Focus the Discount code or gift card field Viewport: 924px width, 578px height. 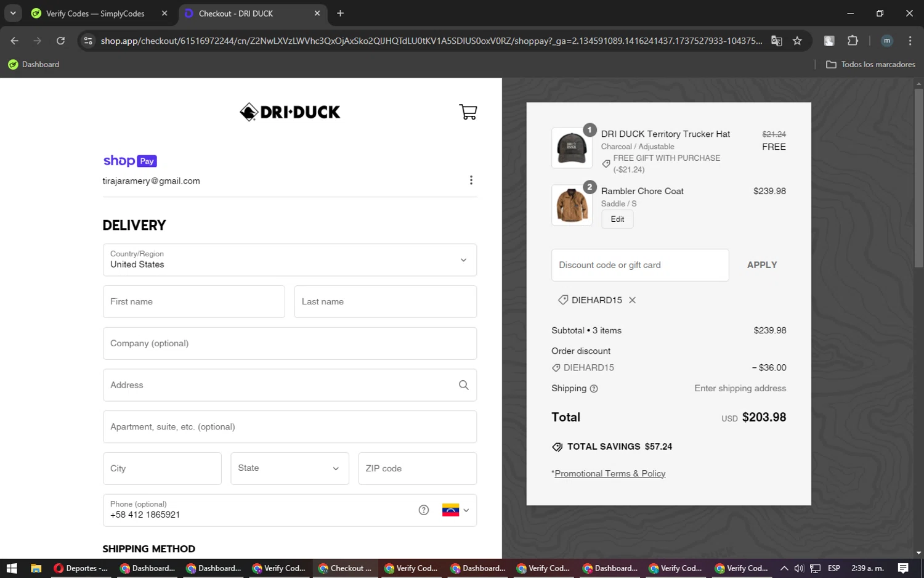click(x=640, y=265)
